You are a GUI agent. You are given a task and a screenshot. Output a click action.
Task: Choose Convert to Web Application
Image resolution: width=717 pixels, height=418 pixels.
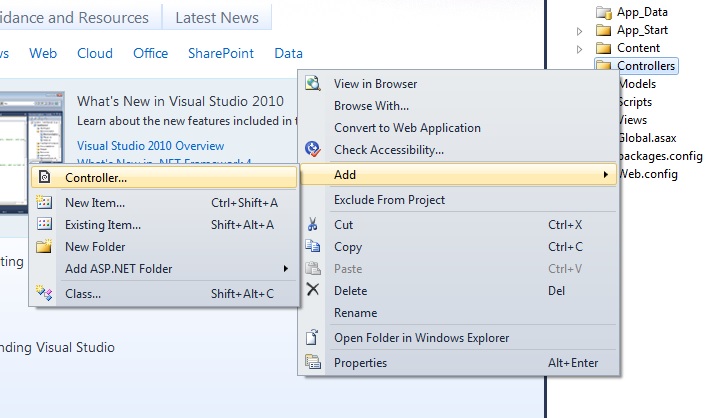coord(407,128)
